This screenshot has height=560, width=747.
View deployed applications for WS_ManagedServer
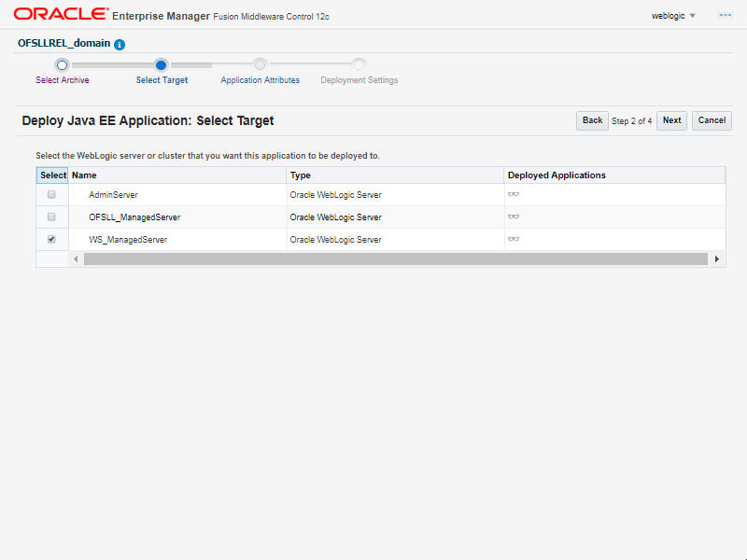coord(514,239)
